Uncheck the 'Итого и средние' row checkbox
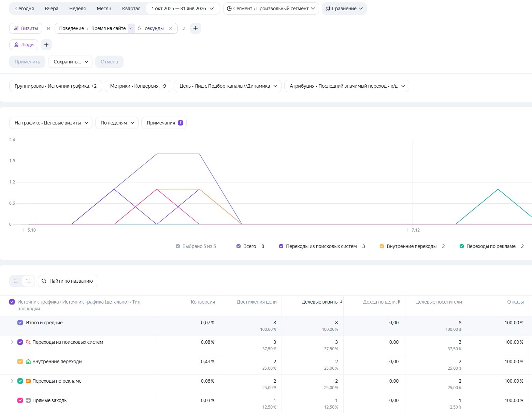Viewport: 532px width, 413px height. 20,323
